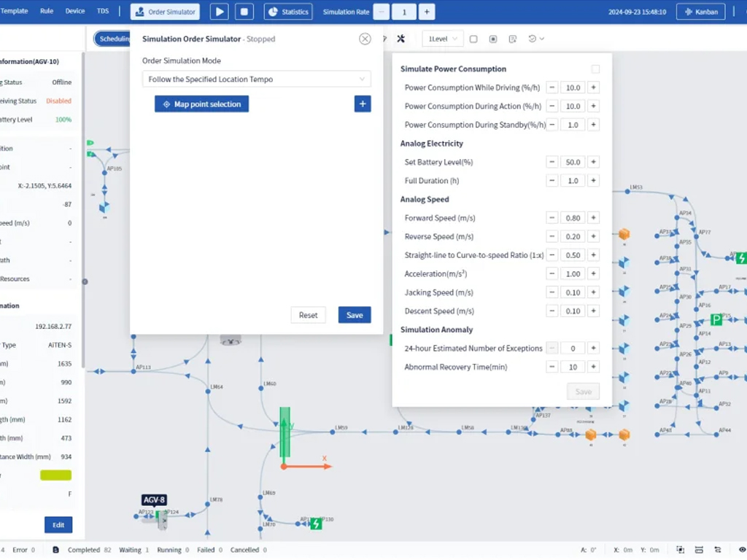Start simulation with the play button
747x560 pixels.
219,12
